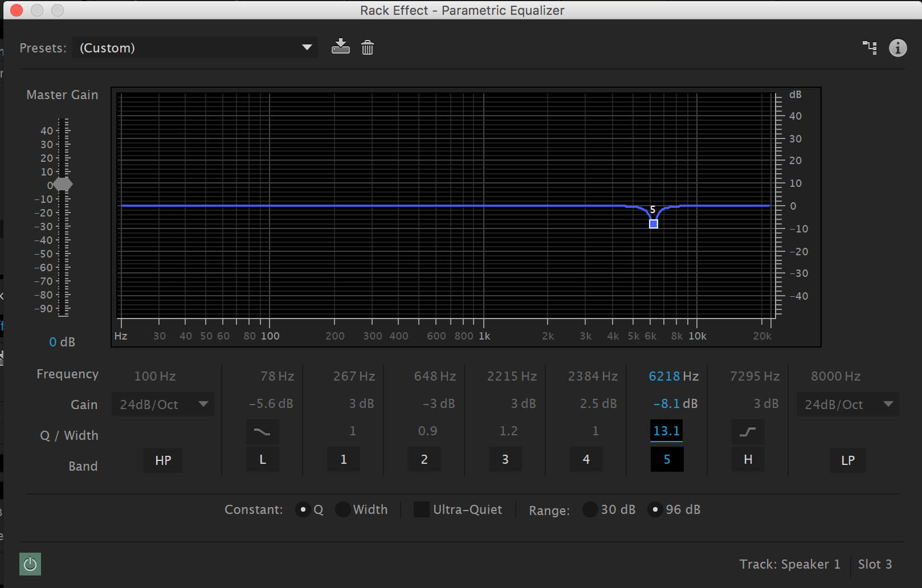Enable the HP high-pass band
922x588 pixels.
163,460
